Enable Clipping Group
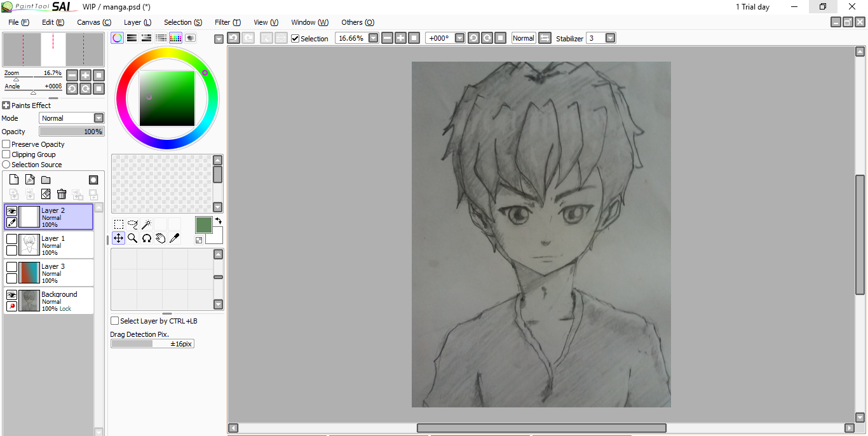 [x=6, y=154]
